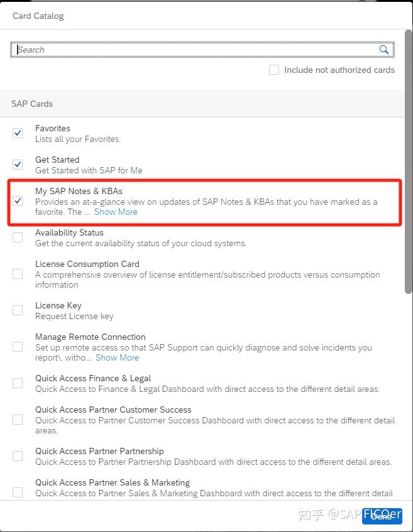Enable the Manage Remote Connection card

18,346
